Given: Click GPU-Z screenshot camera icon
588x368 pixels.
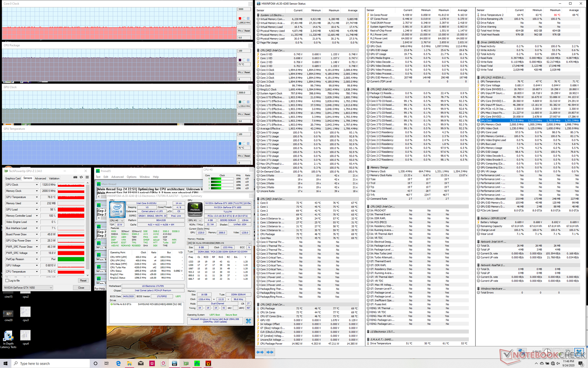Looking at the screenshot, I should [75, 177].
